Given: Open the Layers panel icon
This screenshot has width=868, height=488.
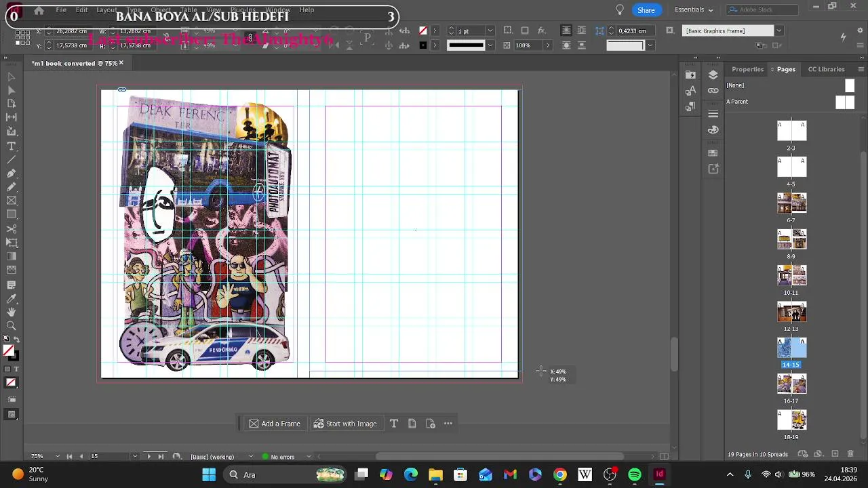Looking at the screenshot, I should pyautogui.click(x=713, y=75).
